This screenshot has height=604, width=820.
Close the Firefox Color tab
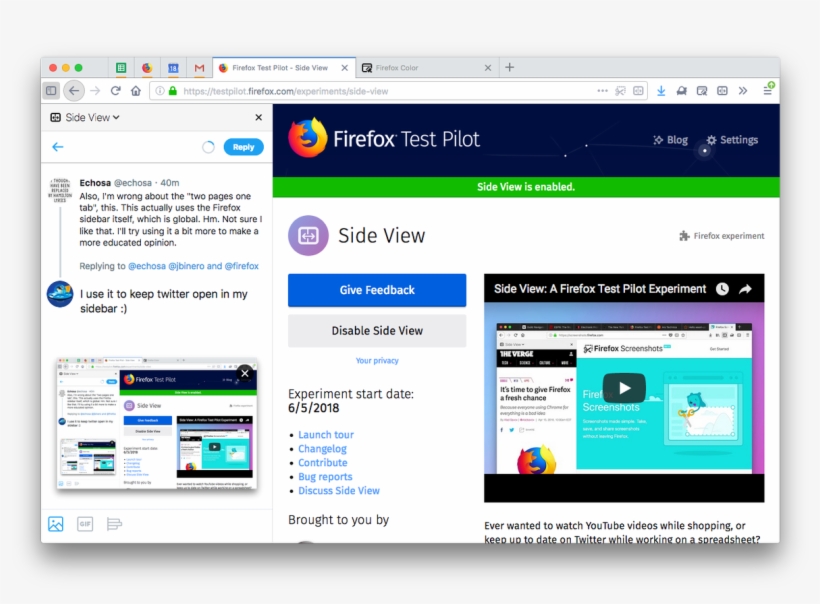(488, 67)
